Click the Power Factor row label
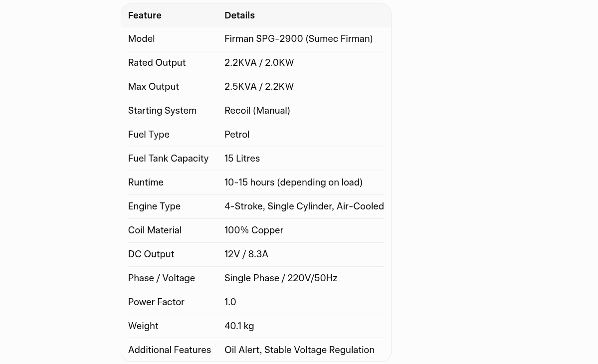Screen dimensions: 598x364 point(156,302)
